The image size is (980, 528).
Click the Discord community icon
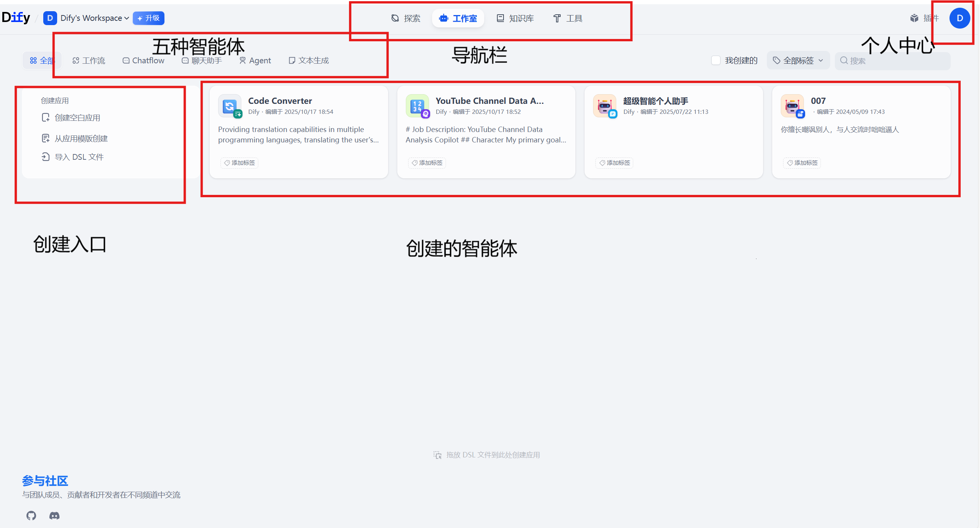click(54, 515)
